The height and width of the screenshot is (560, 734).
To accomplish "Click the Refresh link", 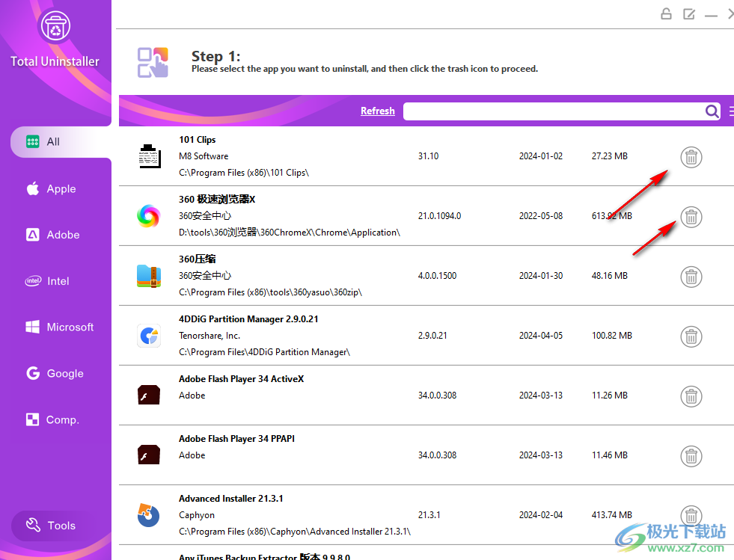I will coord(377,111).
